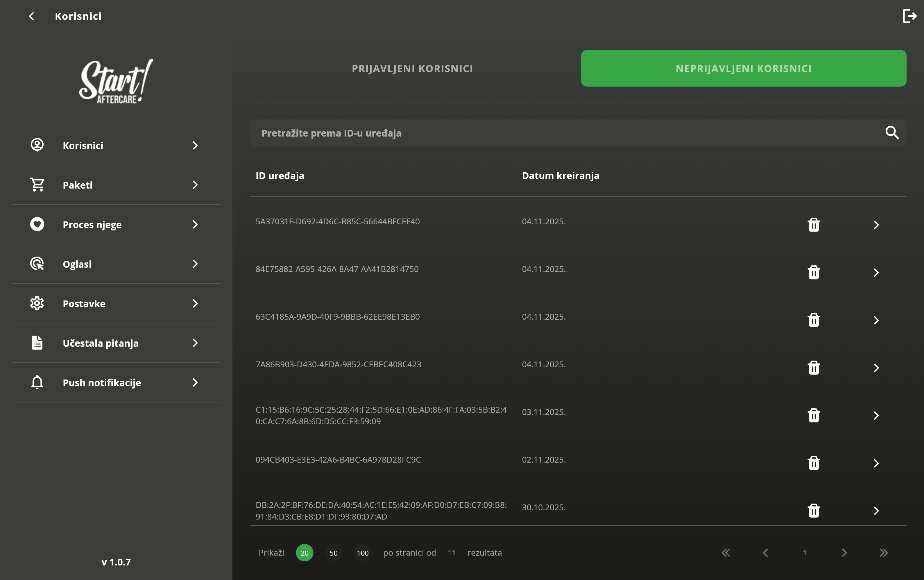
Task: Open details chevron for device 63C4185A-9A9D-40F9-9BBB-62EE98E13EB0
Action: pos(876,320)
